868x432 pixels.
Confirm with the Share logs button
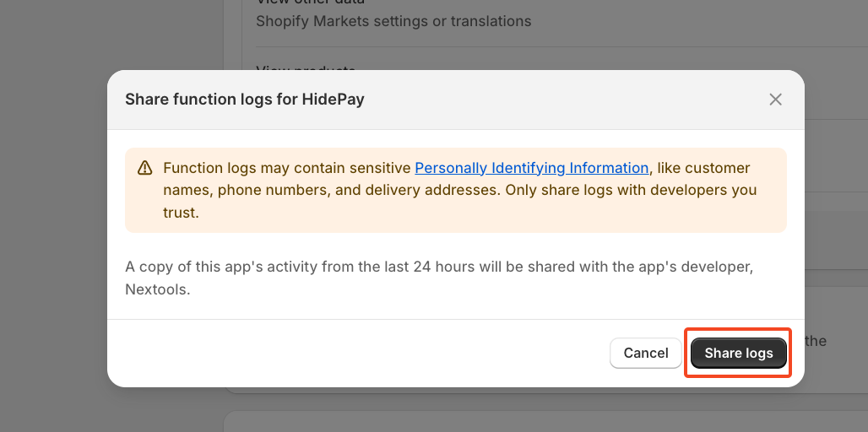point(738,353)
